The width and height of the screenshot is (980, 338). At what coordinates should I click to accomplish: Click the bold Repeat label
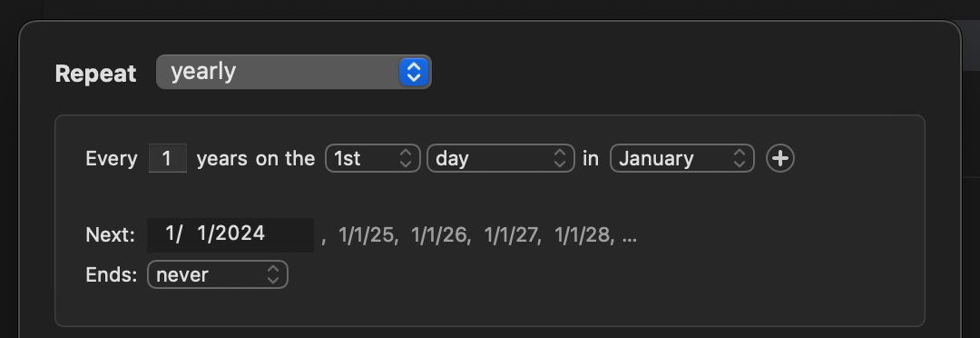[x=95, y=74]
